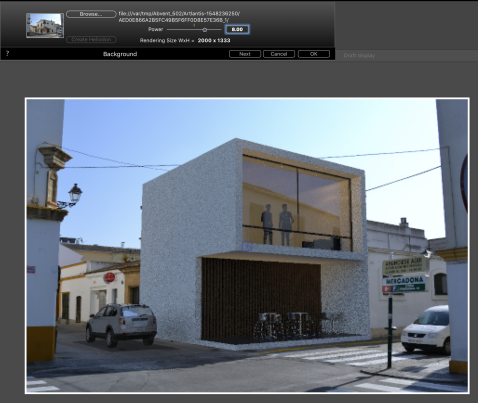Toggle the Draft display option
Screen dimensions: 478x403
click(359, 56)
